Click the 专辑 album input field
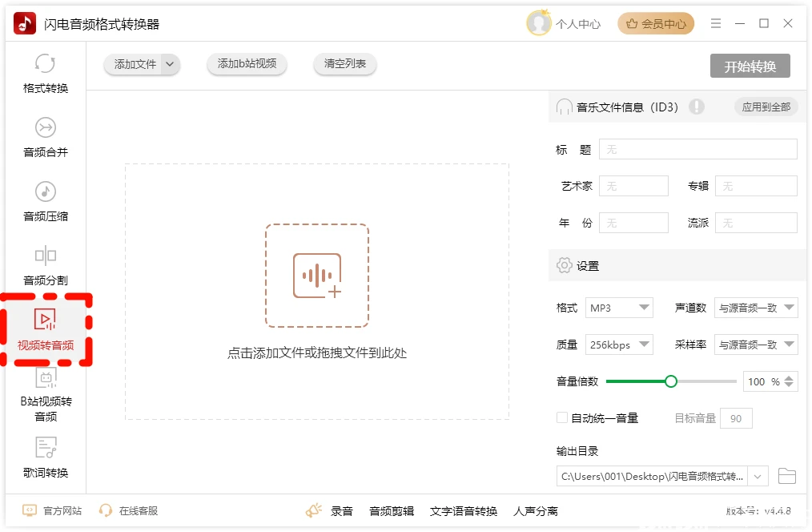 pos(756,186)
